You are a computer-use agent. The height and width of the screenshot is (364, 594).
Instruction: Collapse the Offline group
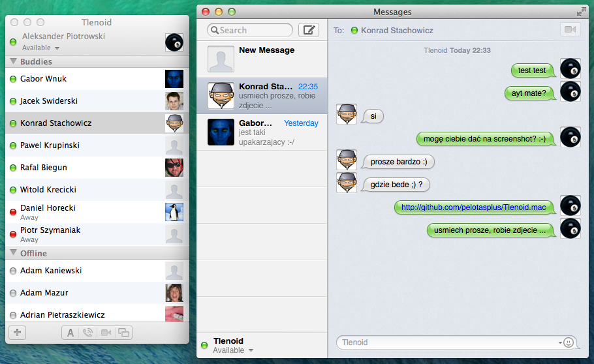click(x=13, y=252)
